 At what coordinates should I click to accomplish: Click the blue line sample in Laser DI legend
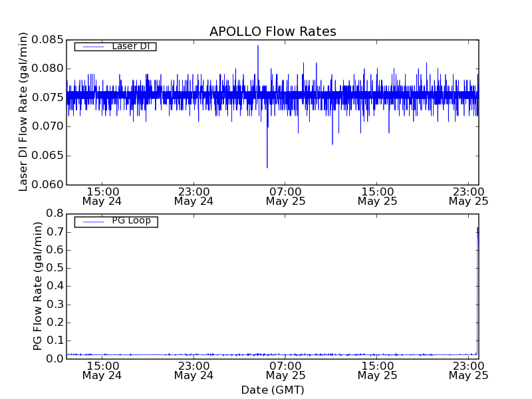tap(92, 47)
